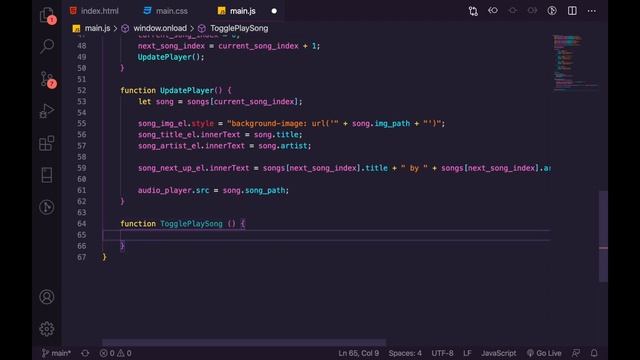This screenshot has width=640, height=360.
Task: Click next_song_index on line 48
Action: point(171,46)
